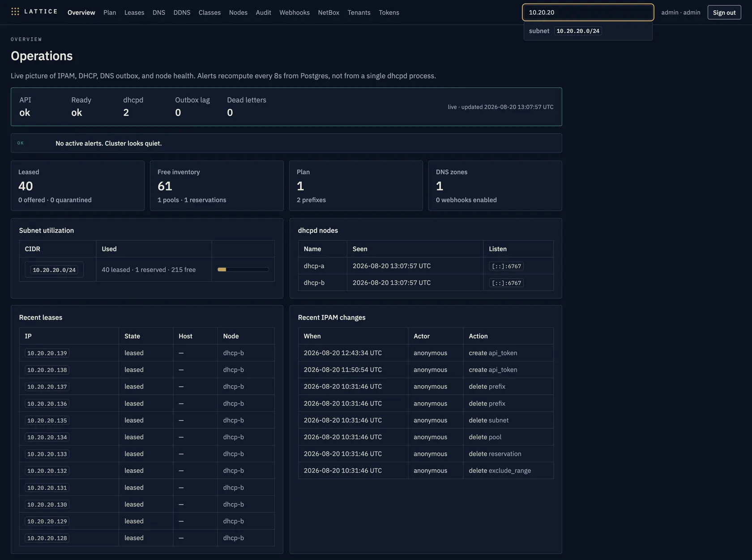
Task: Click the dhcpd count in status strip
Action: click(126, 113)
